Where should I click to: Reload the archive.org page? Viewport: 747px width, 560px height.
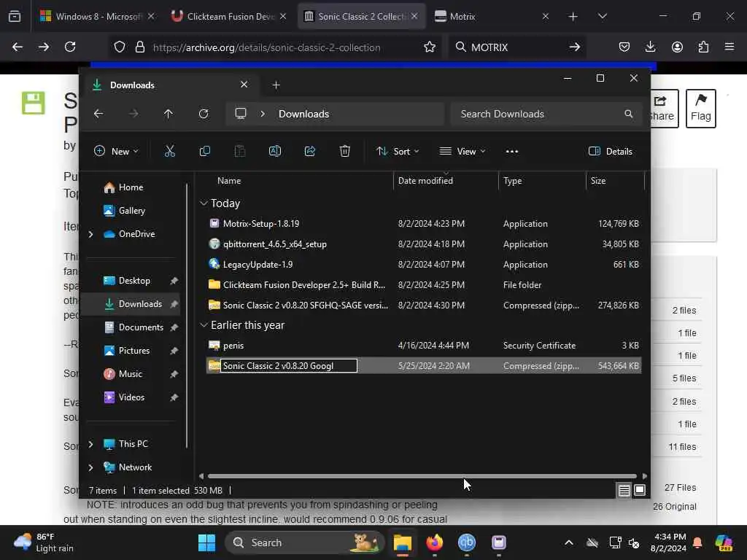pyautogui.click(x=70, y=47)
